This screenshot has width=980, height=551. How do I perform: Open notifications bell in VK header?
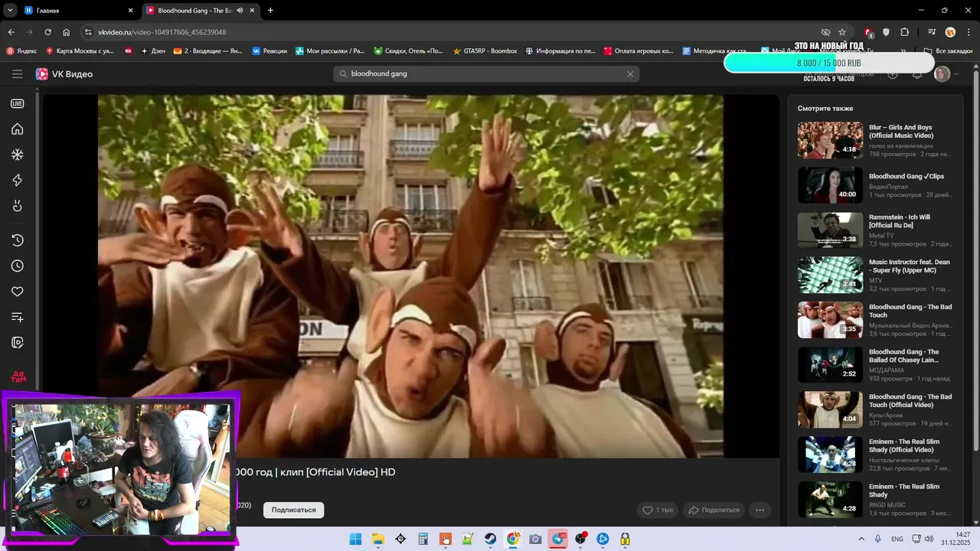pos(917,74)
